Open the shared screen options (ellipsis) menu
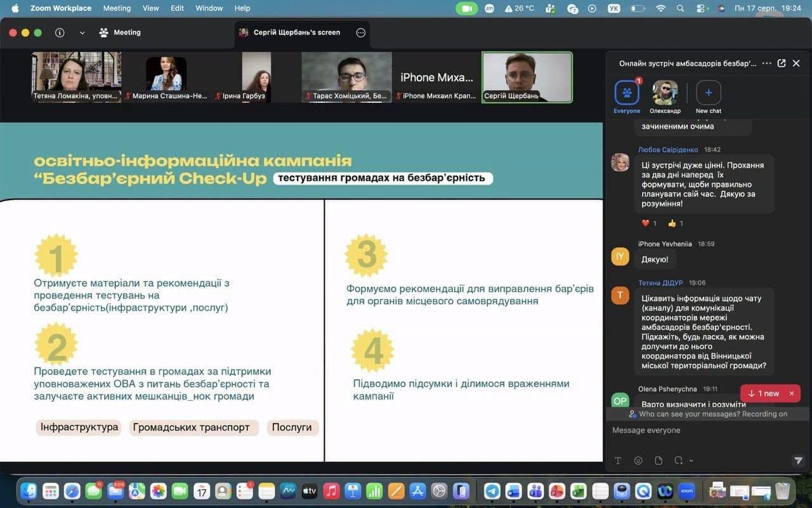Viewport: 812px width, 508px height. (x=361, y=32)
